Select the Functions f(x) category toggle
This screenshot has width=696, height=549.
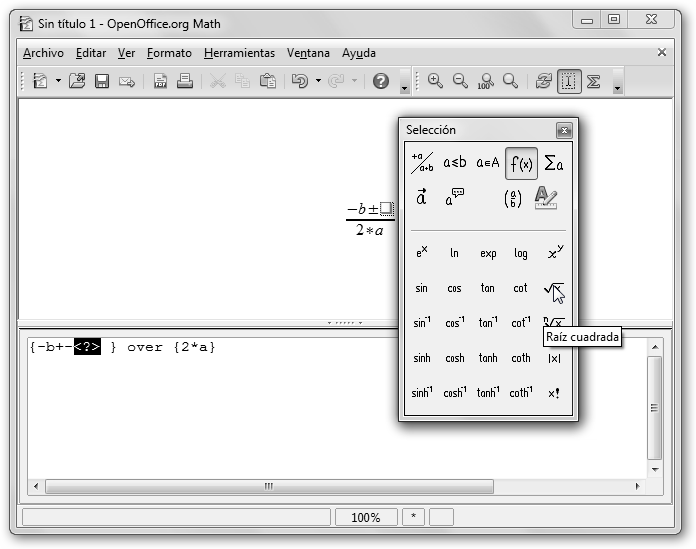tap(521, 163)
